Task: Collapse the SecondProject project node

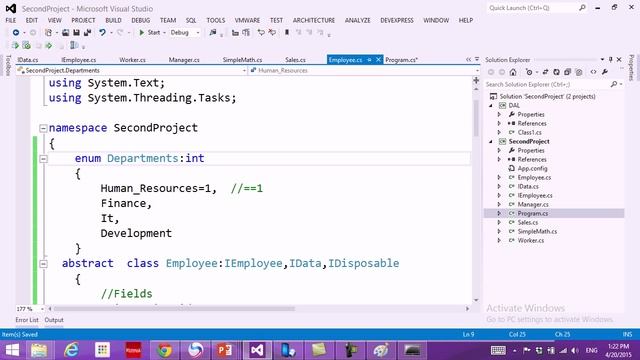Action: (x=491, y=142)
